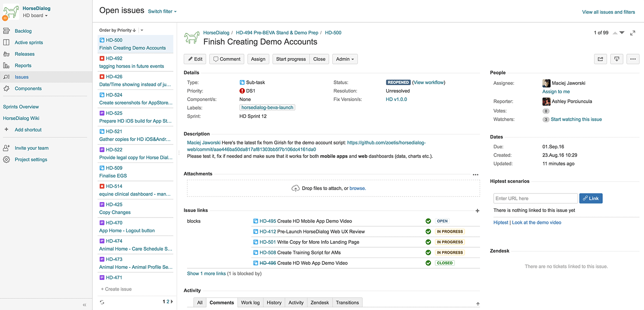Open Active sprints in sidebar
The width and height of the screenshot is (644, 310).
[x=29, y=43]
